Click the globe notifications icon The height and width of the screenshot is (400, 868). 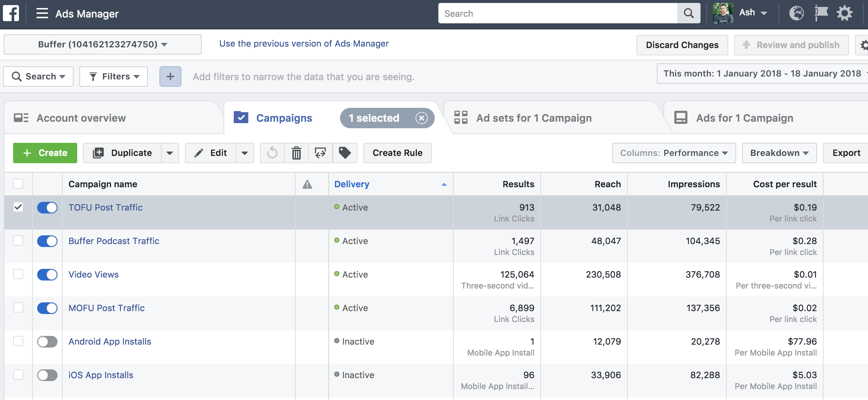pos(797,13)
